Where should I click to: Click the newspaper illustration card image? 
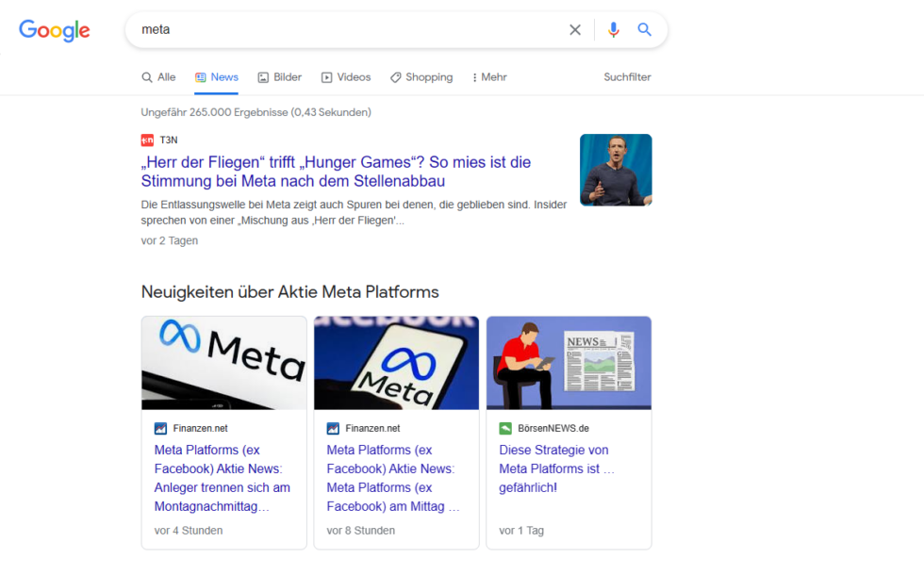pos(569,363)
